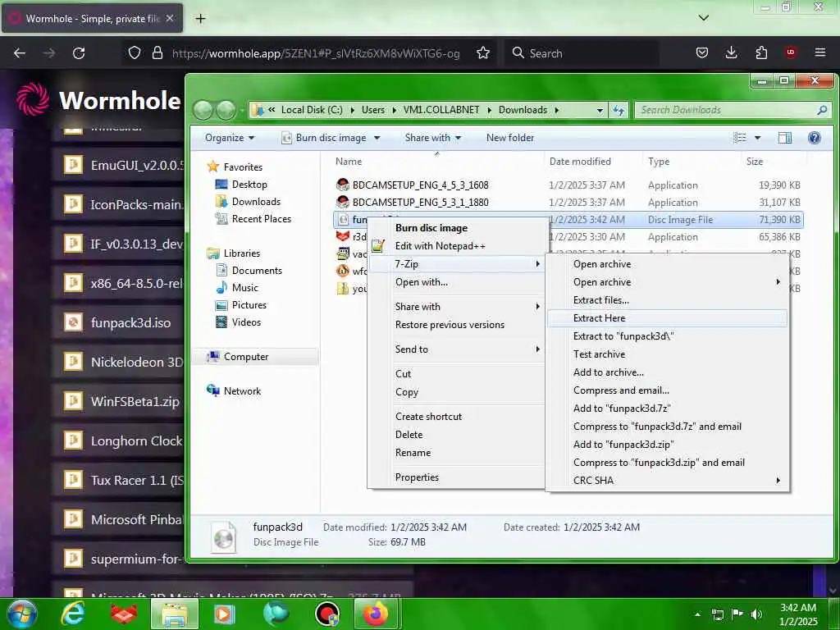Open the change view dropdown arrow

[x=757, y=138]
